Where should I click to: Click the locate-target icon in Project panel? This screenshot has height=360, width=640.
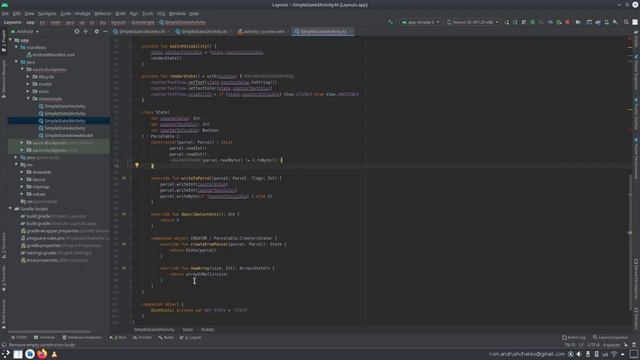(x=77, y=31)
